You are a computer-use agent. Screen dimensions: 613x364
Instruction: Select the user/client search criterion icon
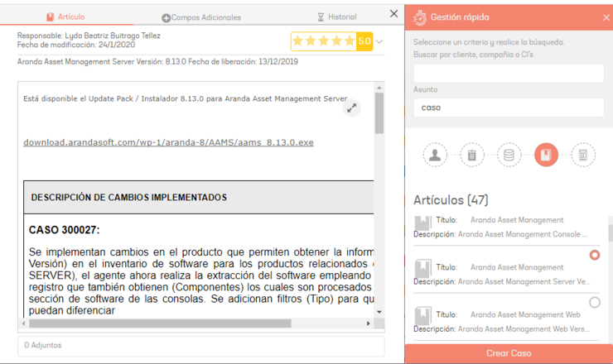coord(435,155)
